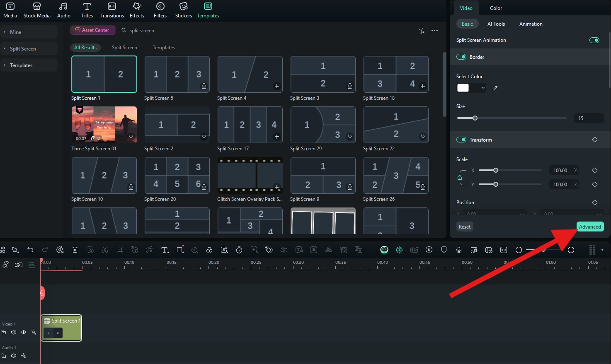The image size is (611, 364).
Task: Open the Titles tab
Action: pos(87,10)
